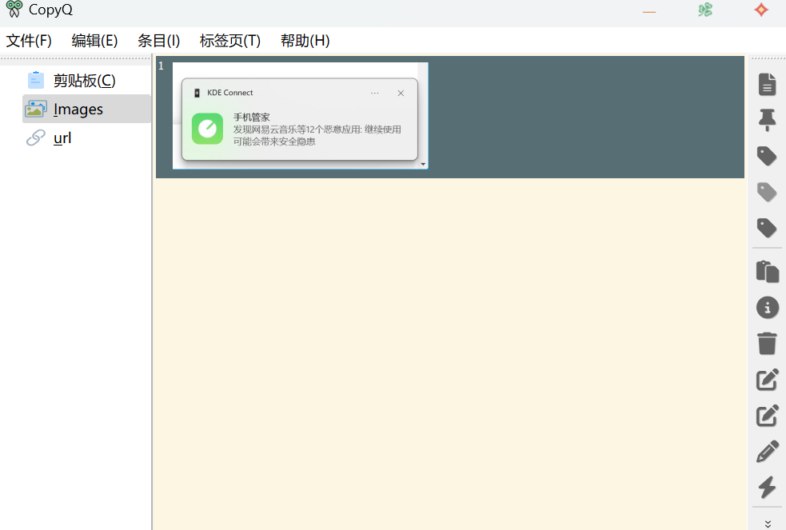
Task: Paste items using the clipboard paste icon
Action: click(767, 271)
